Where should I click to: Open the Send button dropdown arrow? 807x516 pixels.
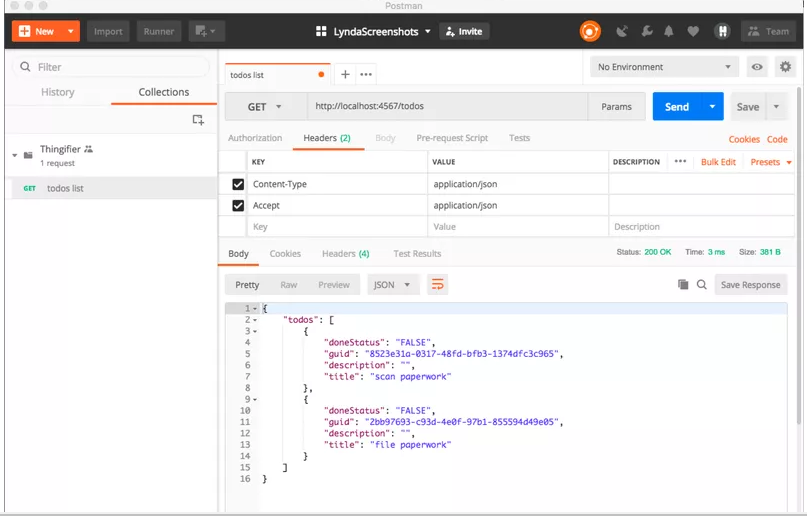[x=712, y=106]
